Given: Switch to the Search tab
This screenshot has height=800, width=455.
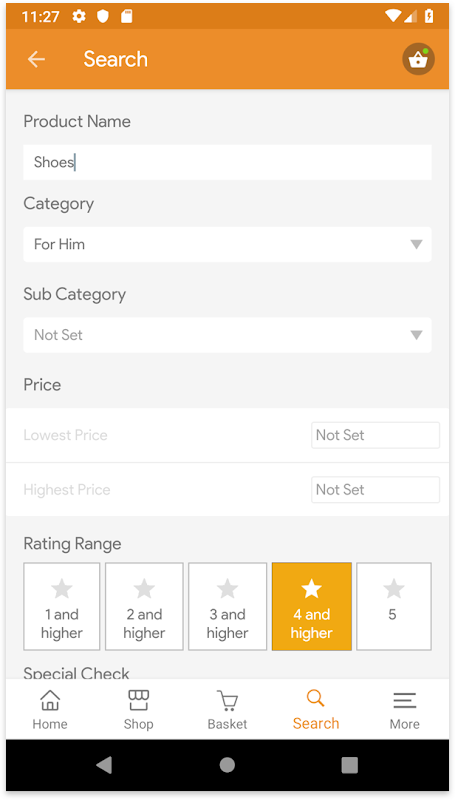Looking at the screenshot, I should coord(316,709).
